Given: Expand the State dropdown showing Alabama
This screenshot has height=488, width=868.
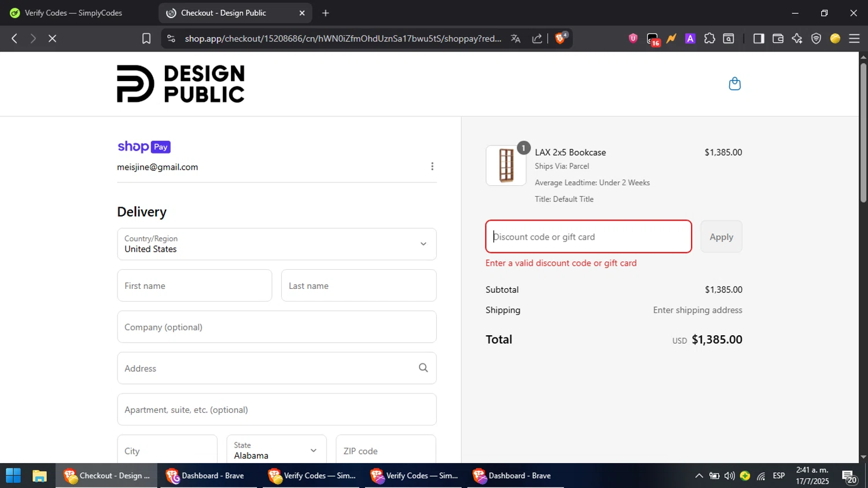Looking at the screenshot, I should pos(277,450).
